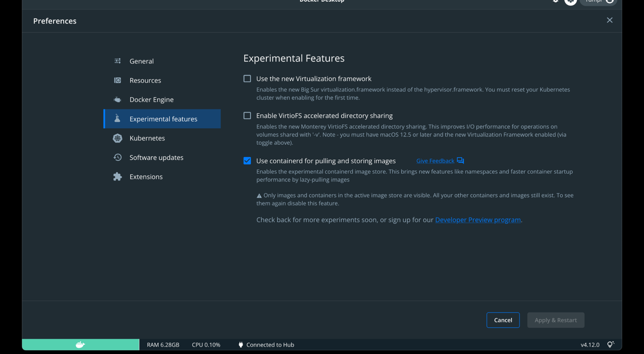
Task: Open the Developer Preview program link
Action: coord(478,220)
